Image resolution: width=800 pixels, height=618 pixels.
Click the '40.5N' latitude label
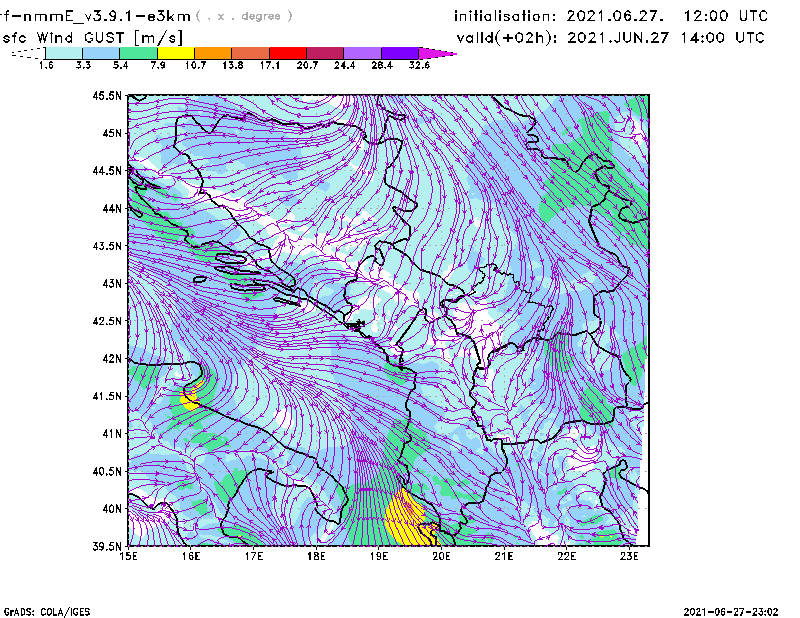[x=107, y=471]
